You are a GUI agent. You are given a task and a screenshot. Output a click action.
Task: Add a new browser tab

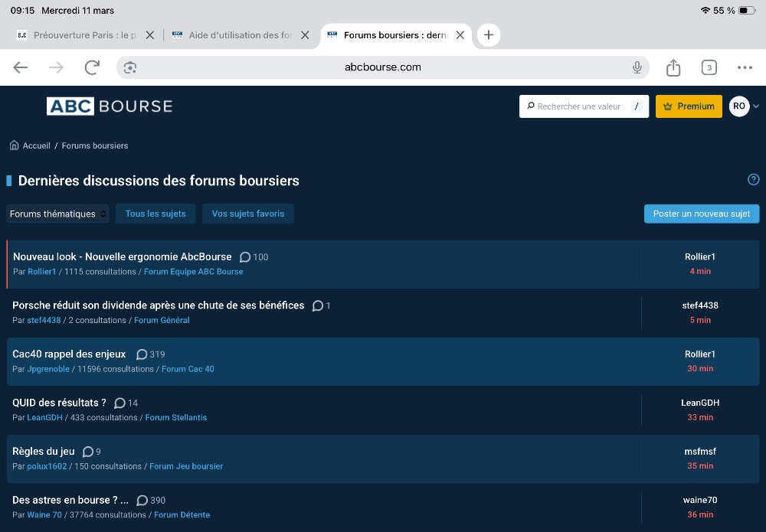[x=489, y=35]
